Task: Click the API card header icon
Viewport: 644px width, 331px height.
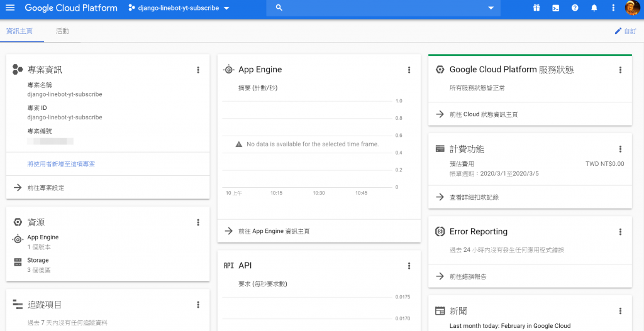Action: click(228, 266)
